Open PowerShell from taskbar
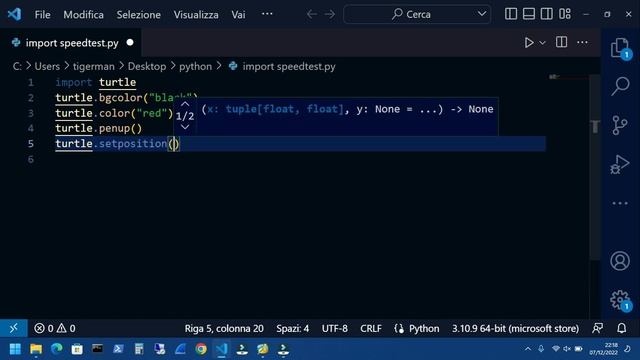The height and width of the screenshot is (360, 640). click(x=118, y=349)
